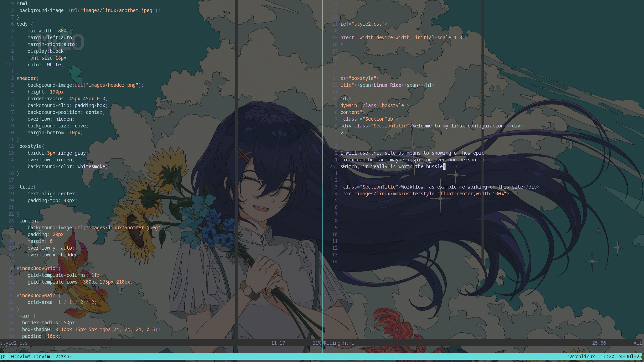Click the #header selector line

click(28, 78)
